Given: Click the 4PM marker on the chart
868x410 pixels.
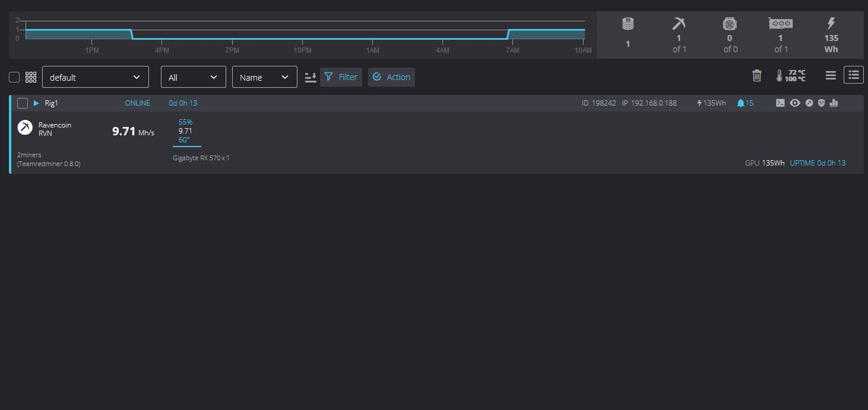Looking at the screenshot, I should tap(162, 50).
